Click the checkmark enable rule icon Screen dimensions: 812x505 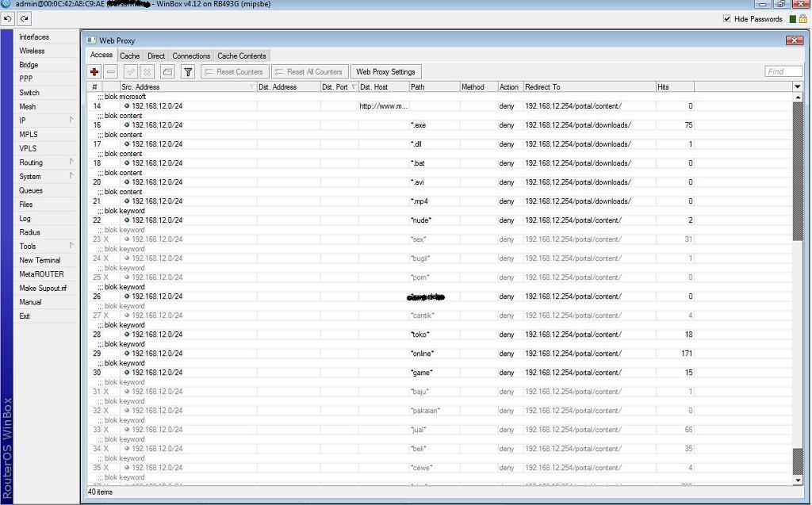coord(131,72)
